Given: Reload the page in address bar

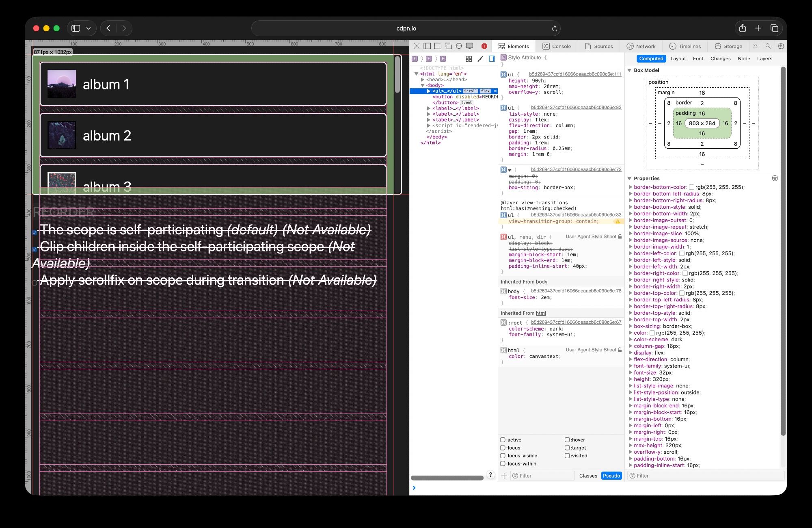Looking at the screenshot, I should pos(554,28).
